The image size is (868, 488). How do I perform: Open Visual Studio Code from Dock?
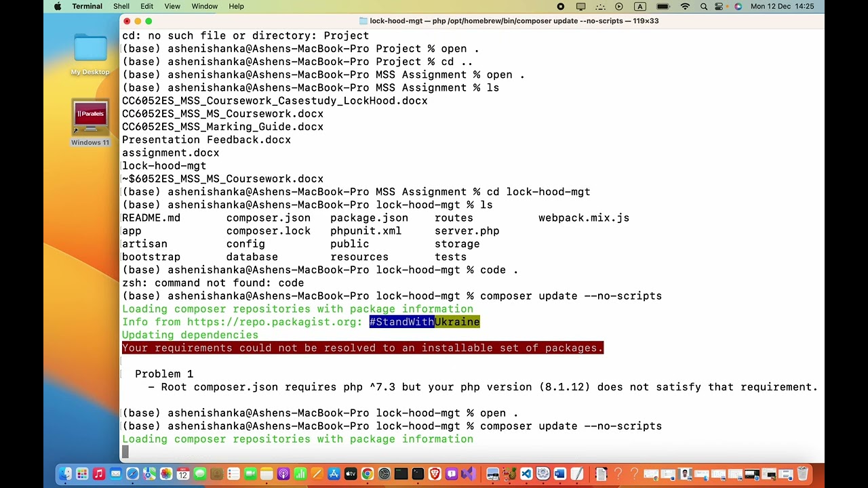pos(526,474)
